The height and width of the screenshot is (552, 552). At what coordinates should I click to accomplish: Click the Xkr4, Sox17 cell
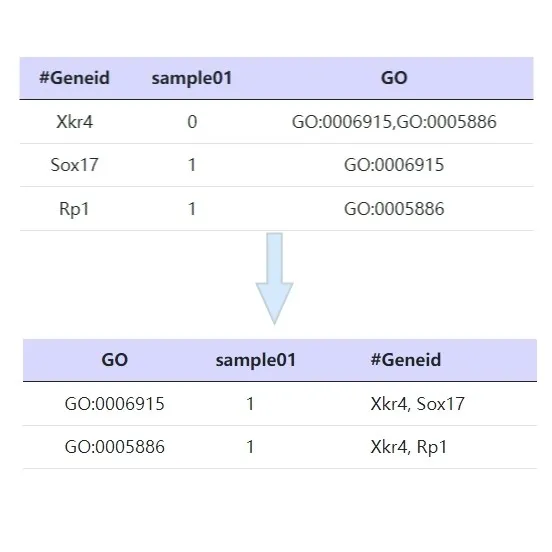(x=418, y=404)
